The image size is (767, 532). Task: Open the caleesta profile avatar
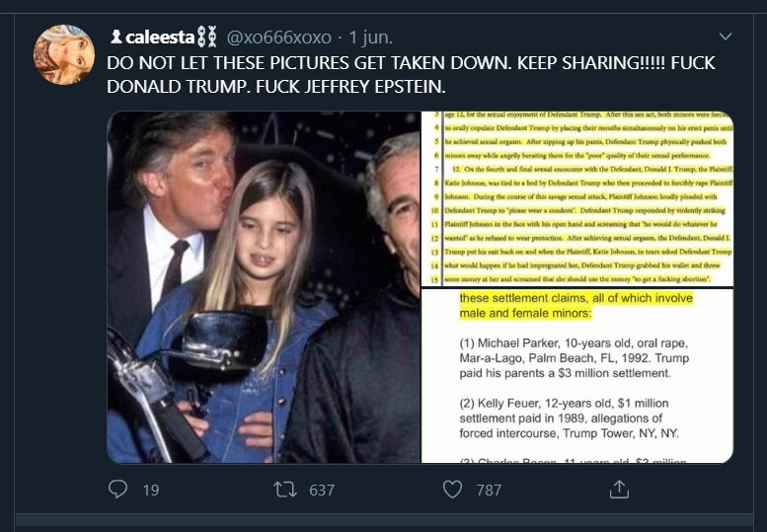pyautogui.click(x=64, y=55)
